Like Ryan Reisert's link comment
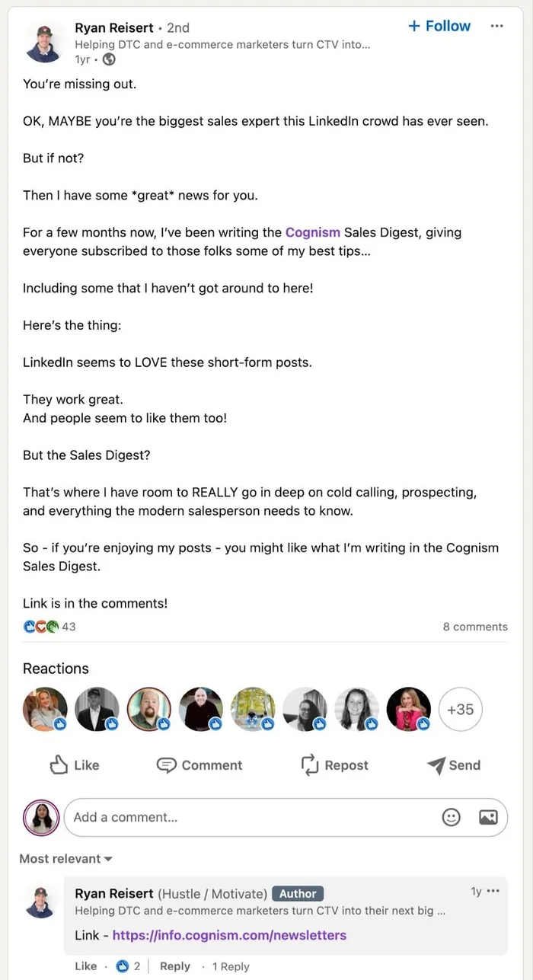 click(85, 966)
